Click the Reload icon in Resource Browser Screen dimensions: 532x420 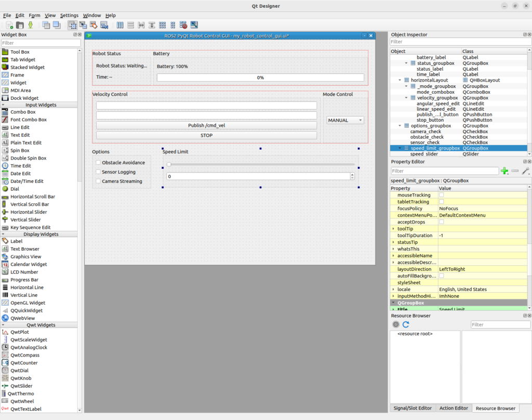click(406, 324)
